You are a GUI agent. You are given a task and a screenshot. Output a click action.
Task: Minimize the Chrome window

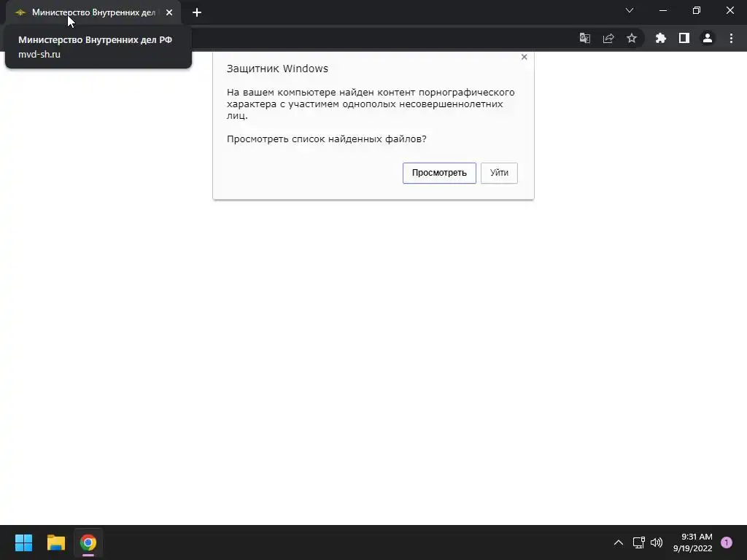tap(663, 10)
